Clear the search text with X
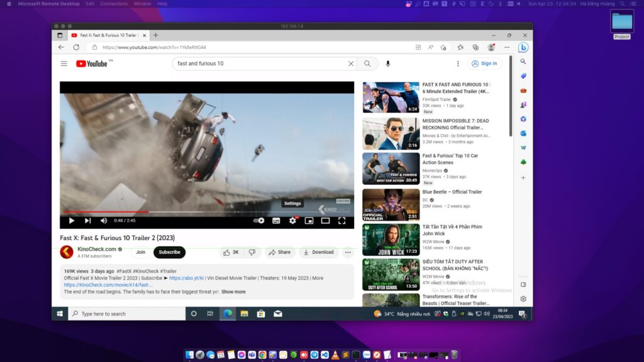This screenshot has width=644, height=362. coord(351,63)
